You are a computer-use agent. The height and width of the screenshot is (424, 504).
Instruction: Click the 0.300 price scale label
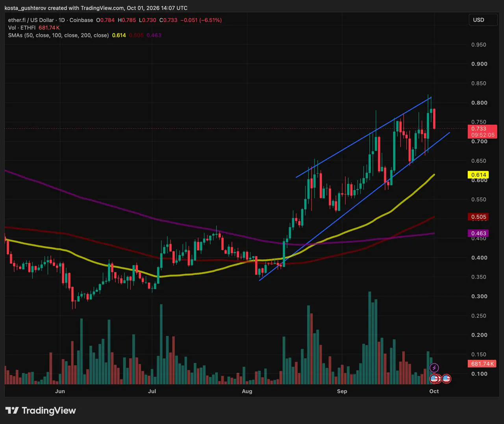tap(479, 296)
